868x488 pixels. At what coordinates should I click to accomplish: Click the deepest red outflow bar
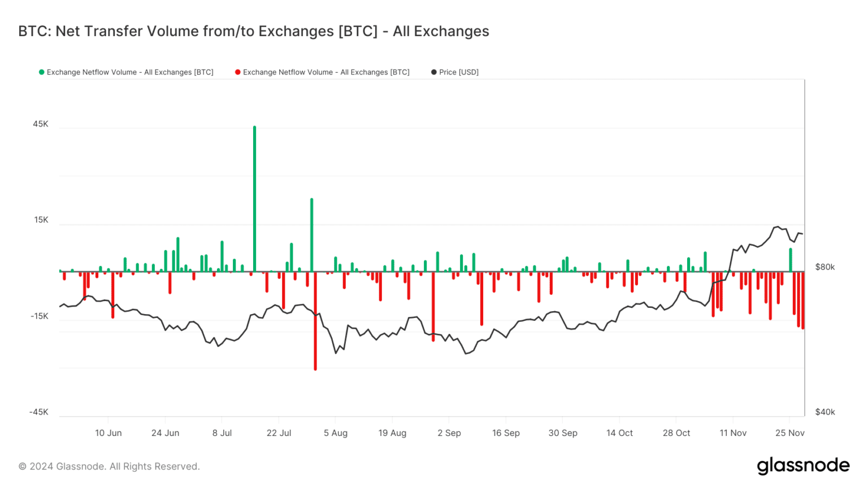315,322
